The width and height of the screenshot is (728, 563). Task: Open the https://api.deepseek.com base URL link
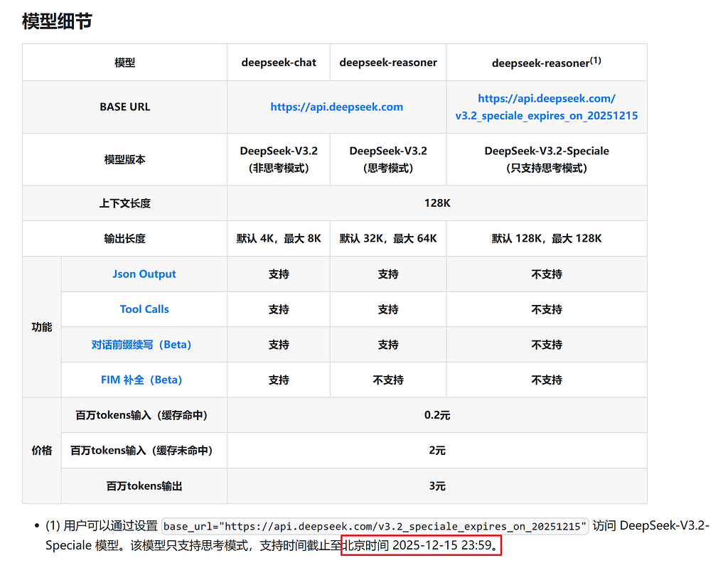coord(336,107)
